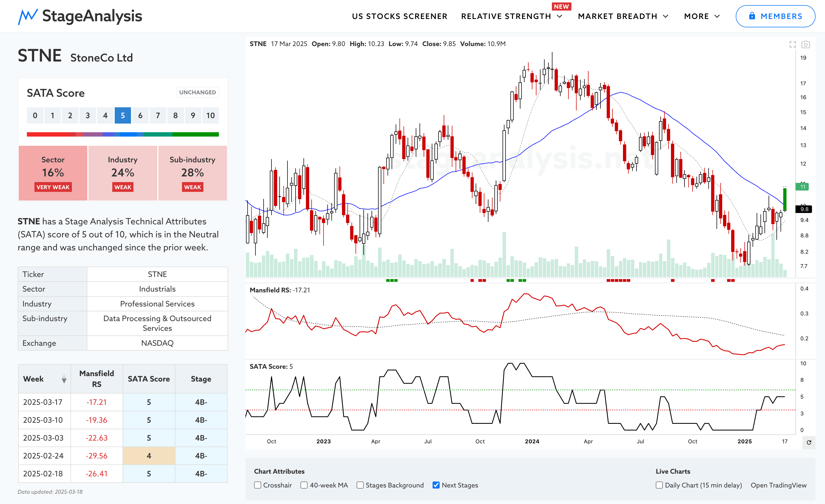Viewport: 825px width, 504px height.
Task: Click the 2025 axis label
Action: click(744, 441)
